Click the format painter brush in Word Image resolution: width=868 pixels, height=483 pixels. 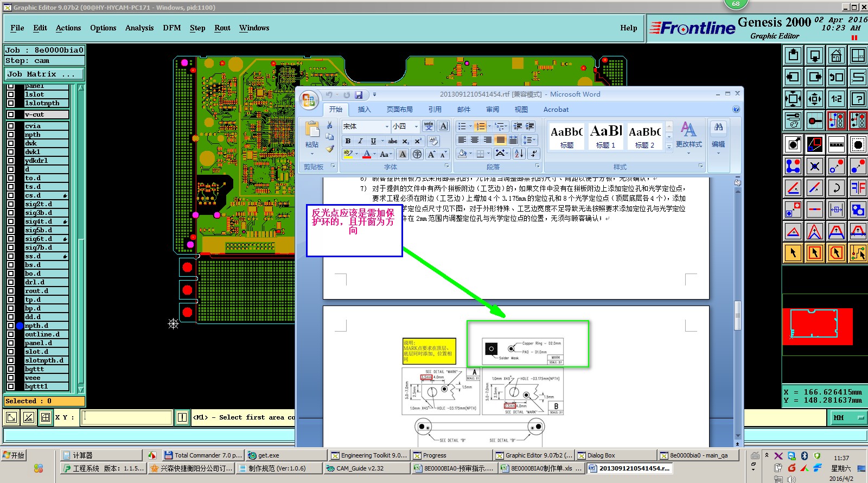329,149
